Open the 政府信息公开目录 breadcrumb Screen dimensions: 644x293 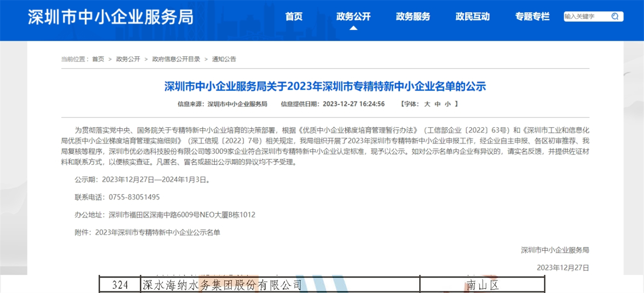(176, 59)
